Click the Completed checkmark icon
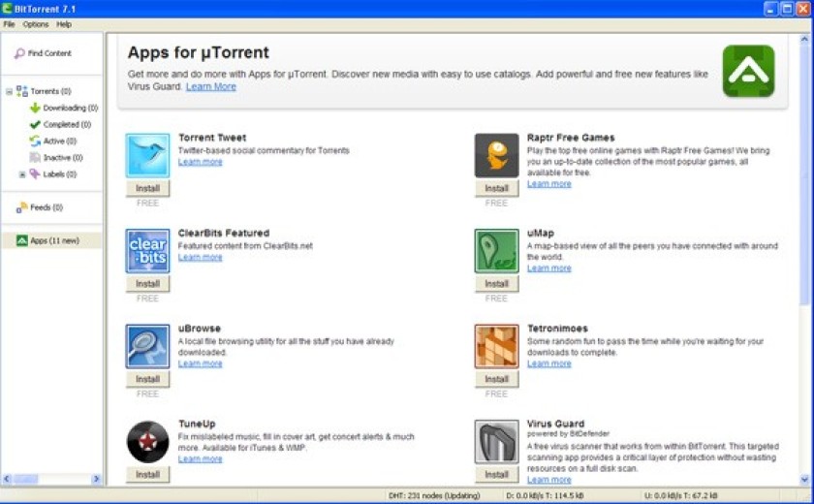814x504 pixels. pyautogui.click(x=35, y=125)
